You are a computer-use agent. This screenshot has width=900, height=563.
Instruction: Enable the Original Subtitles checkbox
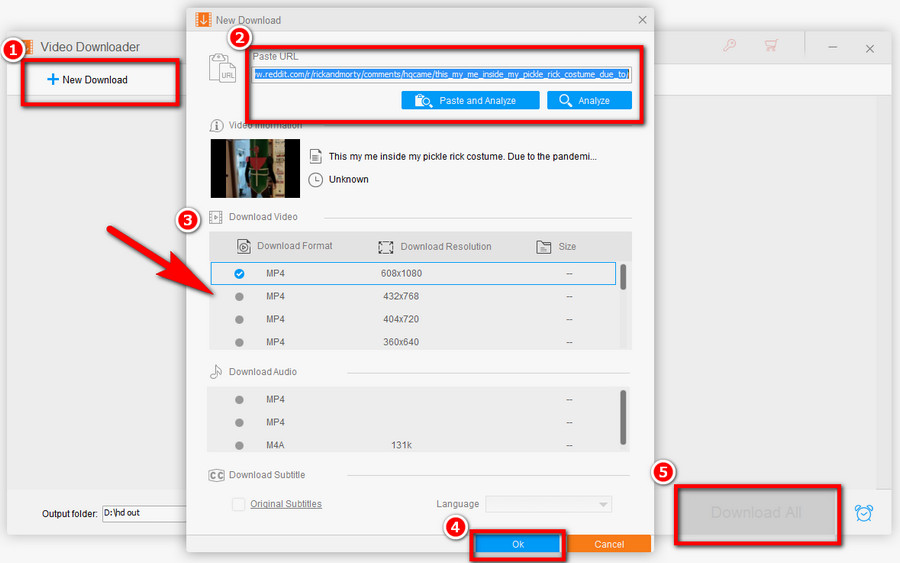238,504
